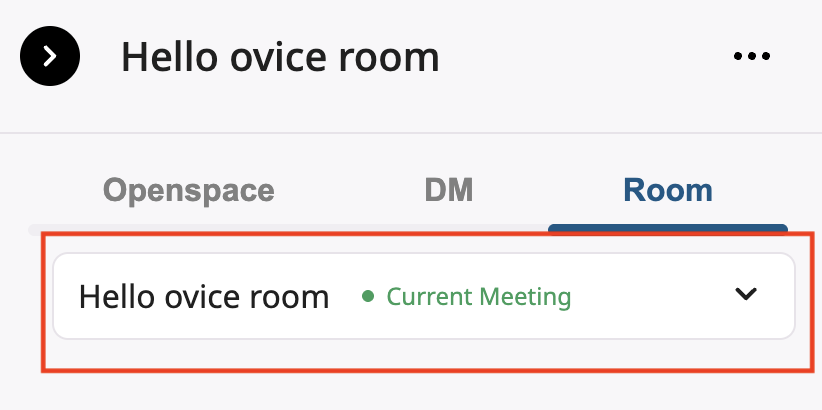Expand the Hello ovice room chevron
Viewport: 822px width, 410px height.
coord(746,295)
